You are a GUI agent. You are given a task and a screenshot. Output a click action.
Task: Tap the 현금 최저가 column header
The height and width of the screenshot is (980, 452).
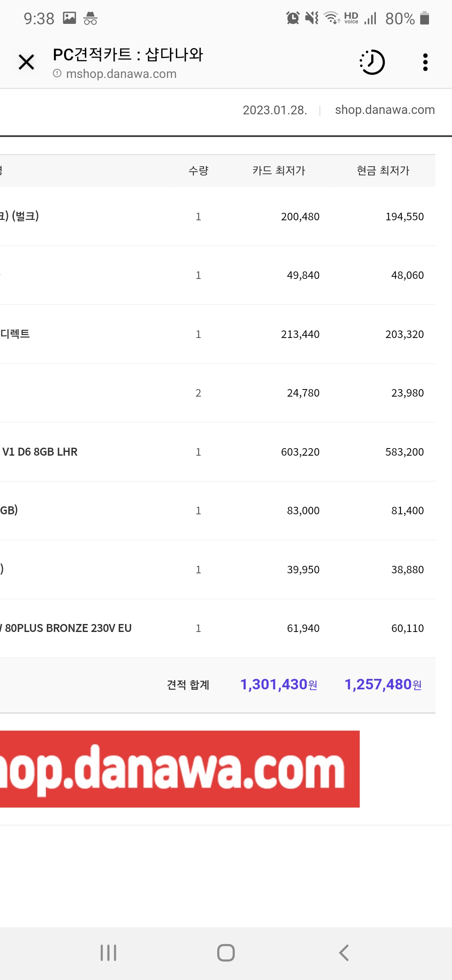[x=383, y=170]
